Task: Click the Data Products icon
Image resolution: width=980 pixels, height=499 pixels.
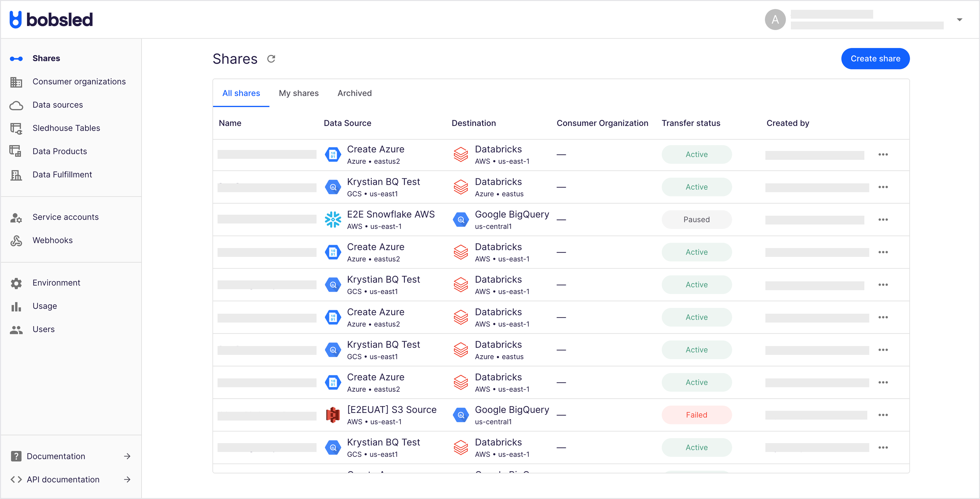Action: (16, 151)
